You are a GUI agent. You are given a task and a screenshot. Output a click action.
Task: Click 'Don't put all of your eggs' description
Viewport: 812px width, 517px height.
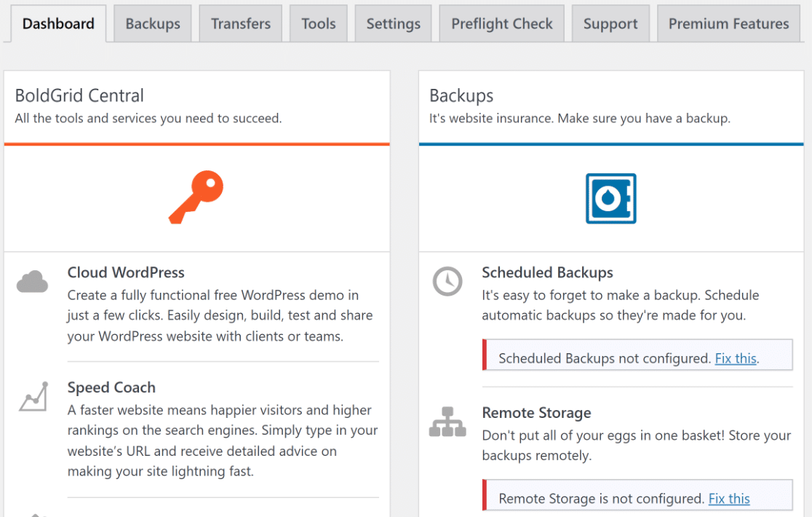[637, 446]
